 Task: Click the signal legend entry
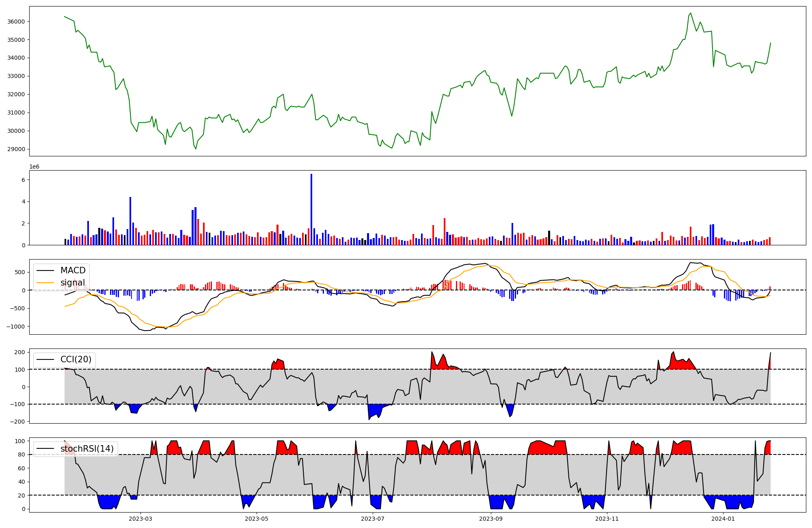click(x=73, y=283)
